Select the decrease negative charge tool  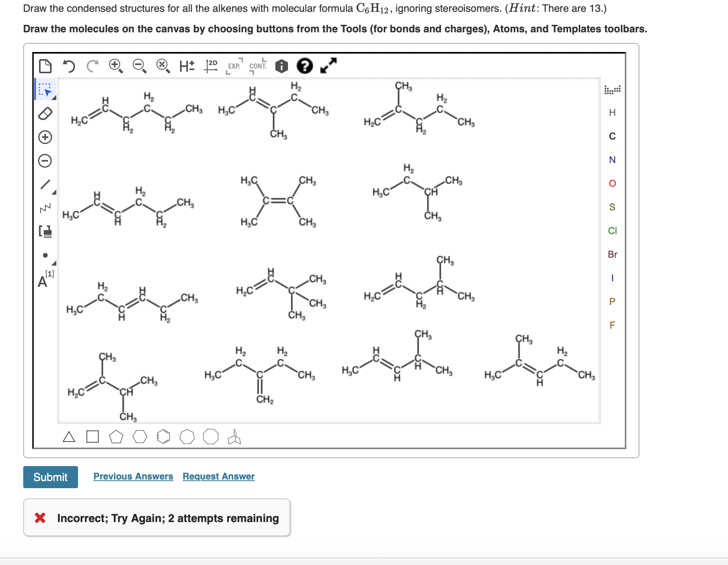(45, 160)
